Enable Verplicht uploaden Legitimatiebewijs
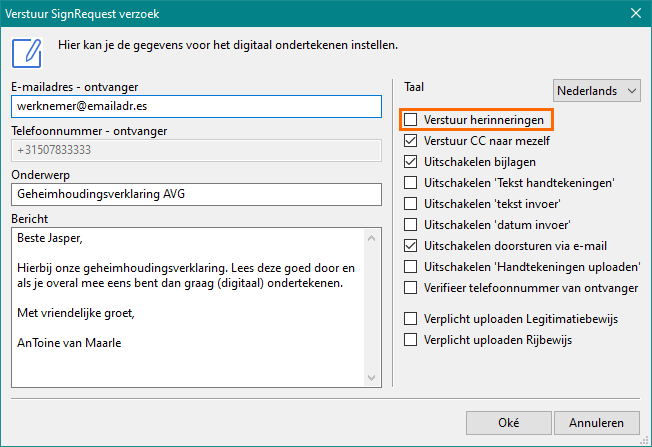The width and height of the screenshot is (652, 447). point(410,319)
